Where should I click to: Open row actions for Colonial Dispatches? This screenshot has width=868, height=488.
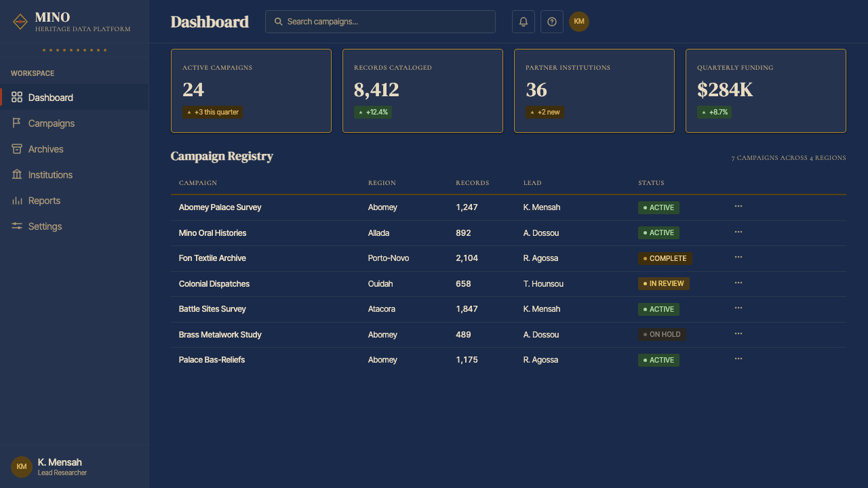pyautogui.click(x=738, y=283)
